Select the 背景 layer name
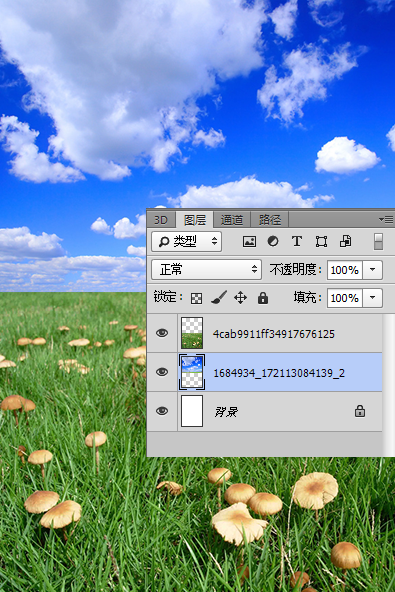Viewport: 395px width, 592px height. tap(226, 412)
